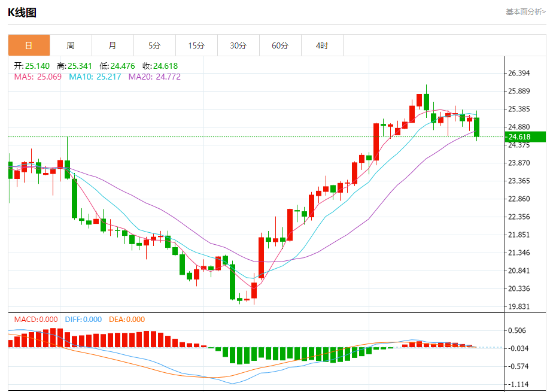Click the 26.394 price axis label

(519, 74)
